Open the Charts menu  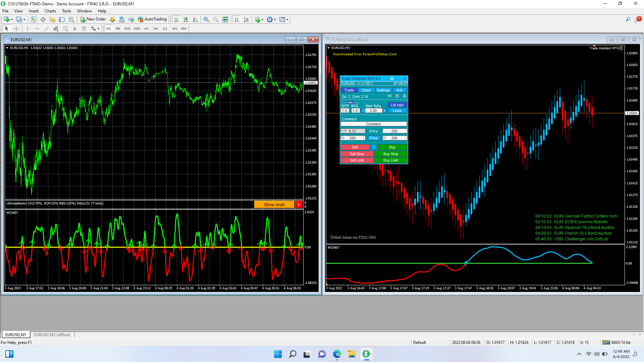coord(50,11)
